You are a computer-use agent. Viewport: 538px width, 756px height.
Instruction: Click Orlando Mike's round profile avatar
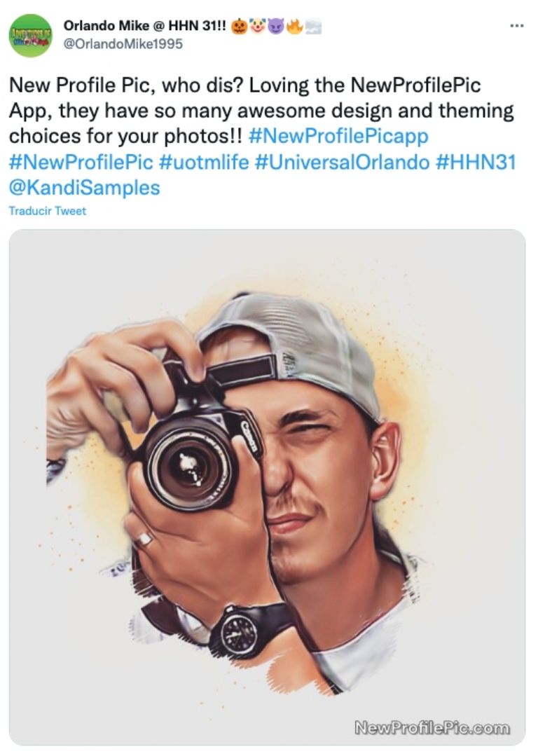click(x=31, y=36)
